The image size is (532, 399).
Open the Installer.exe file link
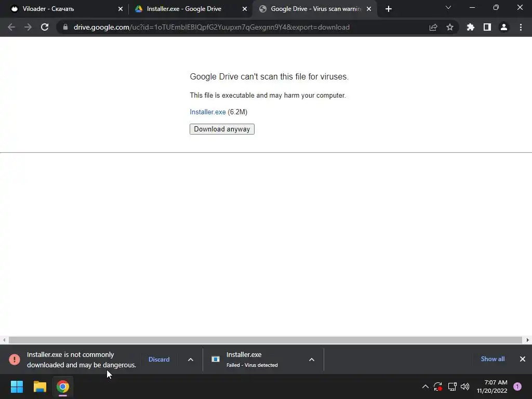tap(208, 112)
